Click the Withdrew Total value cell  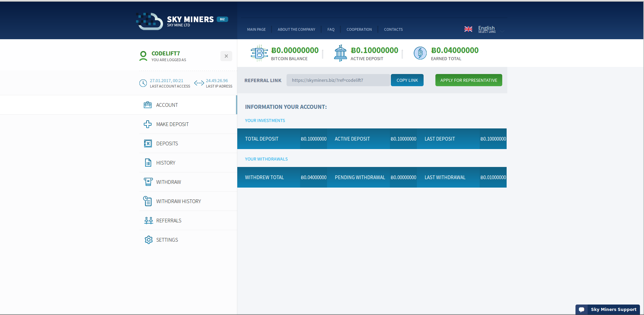pyautogui.click(x=314, y=177)
